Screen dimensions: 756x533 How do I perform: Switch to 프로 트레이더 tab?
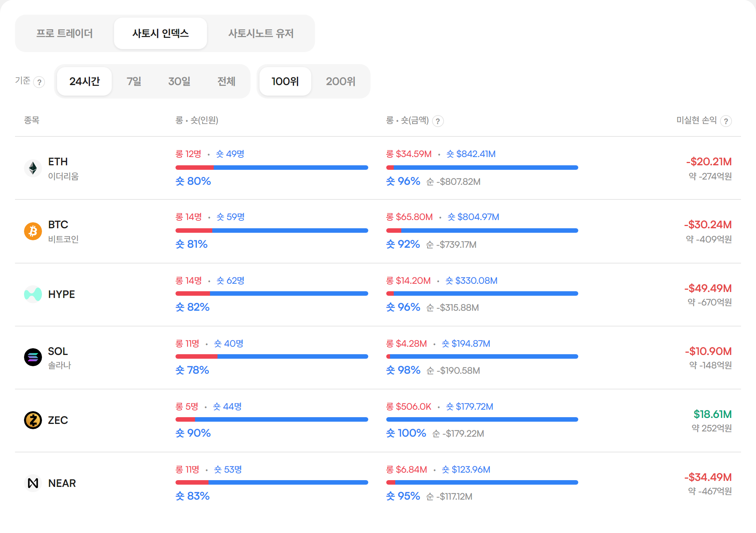[x=64, y=33]
